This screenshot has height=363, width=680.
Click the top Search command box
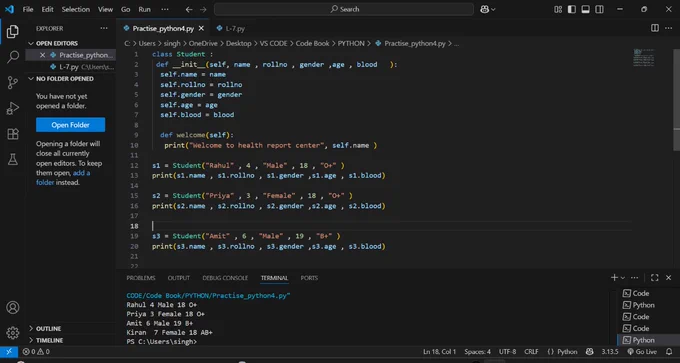[x=343, y=9]
